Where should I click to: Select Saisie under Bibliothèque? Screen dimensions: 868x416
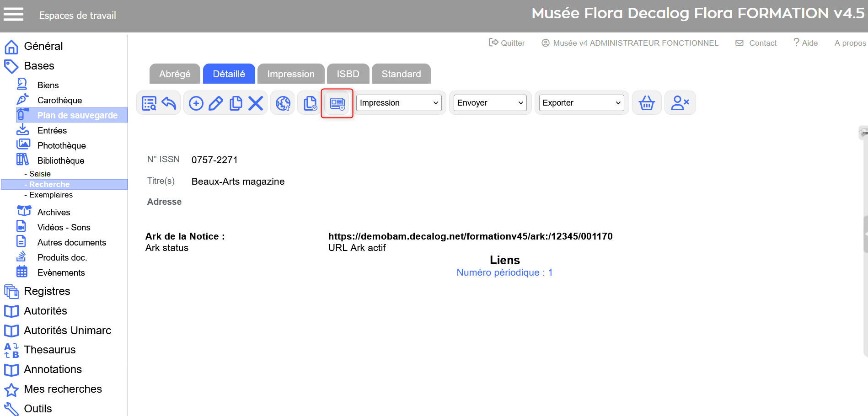(40, 174)
